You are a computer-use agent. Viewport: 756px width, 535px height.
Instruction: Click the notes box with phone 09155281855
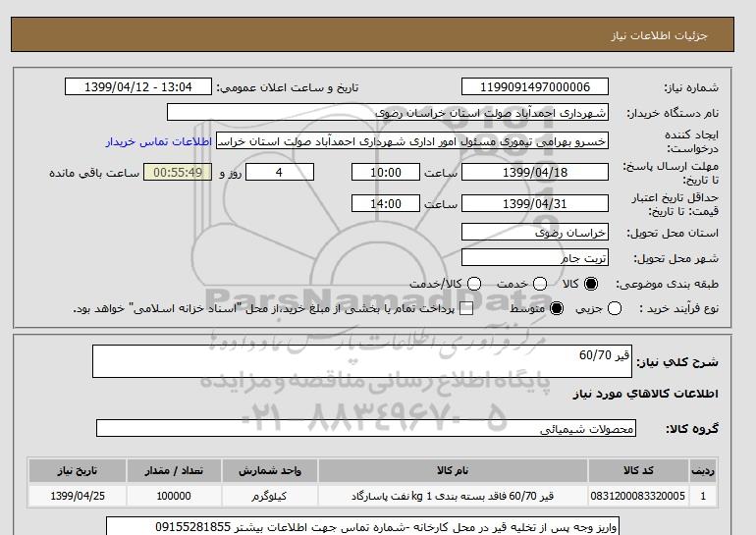[361, 527]
